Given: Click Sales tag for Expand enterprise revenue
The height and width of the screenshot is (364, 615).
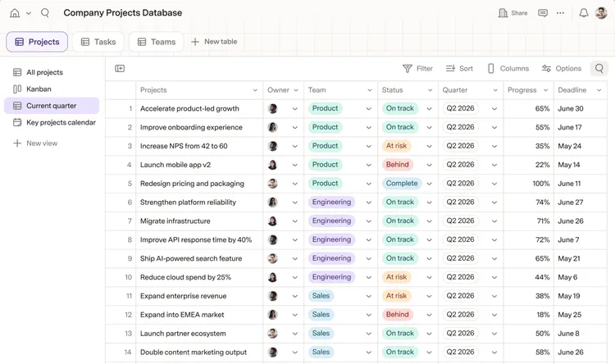Looking at the screenshot, I should click(x=321, y=296).
